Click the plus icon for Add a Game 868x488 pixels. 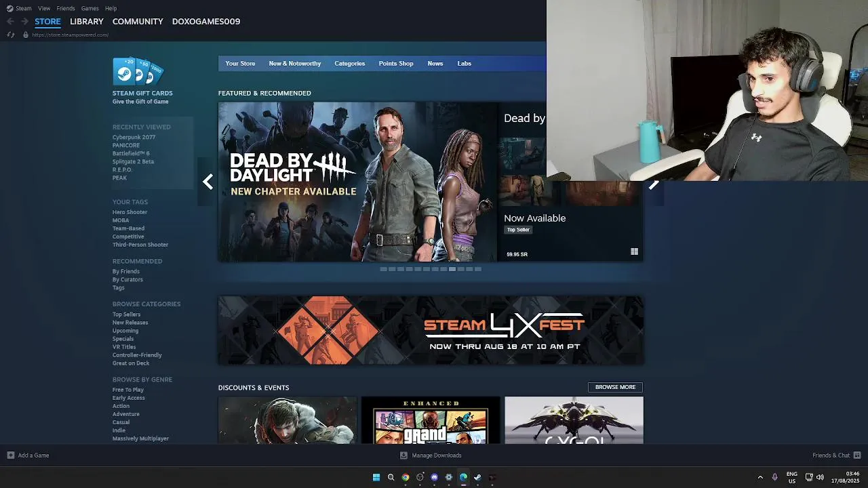coord(10,455)
